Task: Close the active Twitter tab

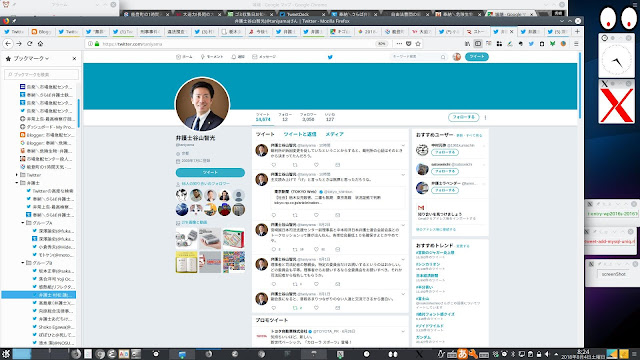Action: click(x=511, y=31)
